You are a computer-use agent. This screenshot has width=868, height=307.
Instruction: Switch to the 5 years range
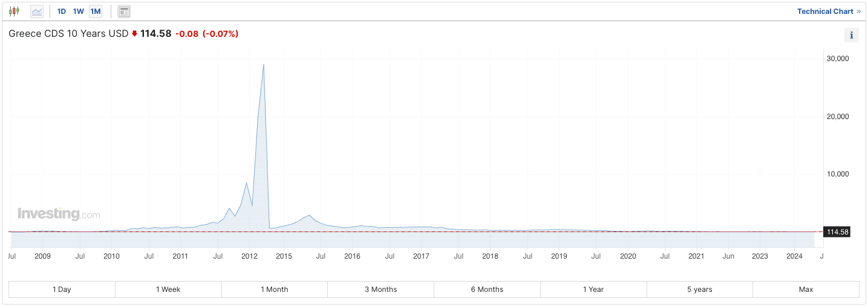click(x=699, y=289)
